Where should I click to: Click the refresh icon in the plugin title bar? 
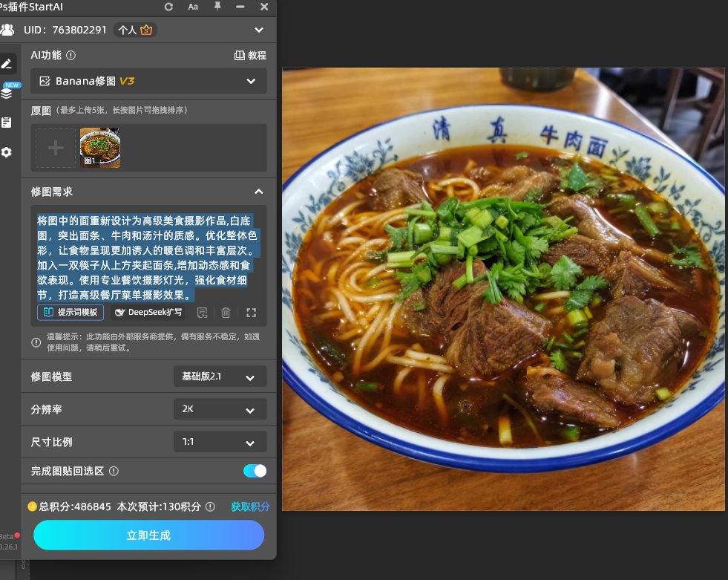point(168,7)
